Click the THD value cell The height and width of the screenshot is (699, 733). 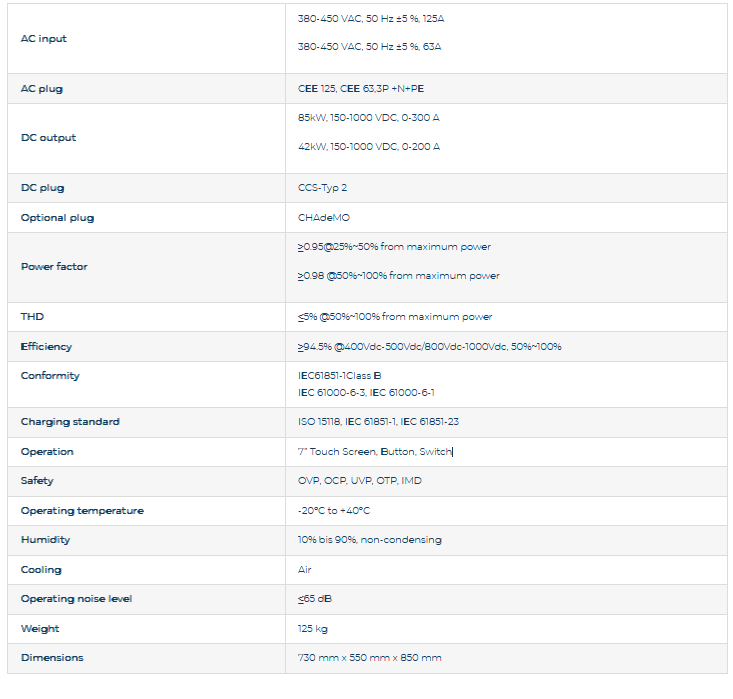(x=394, y=317)
